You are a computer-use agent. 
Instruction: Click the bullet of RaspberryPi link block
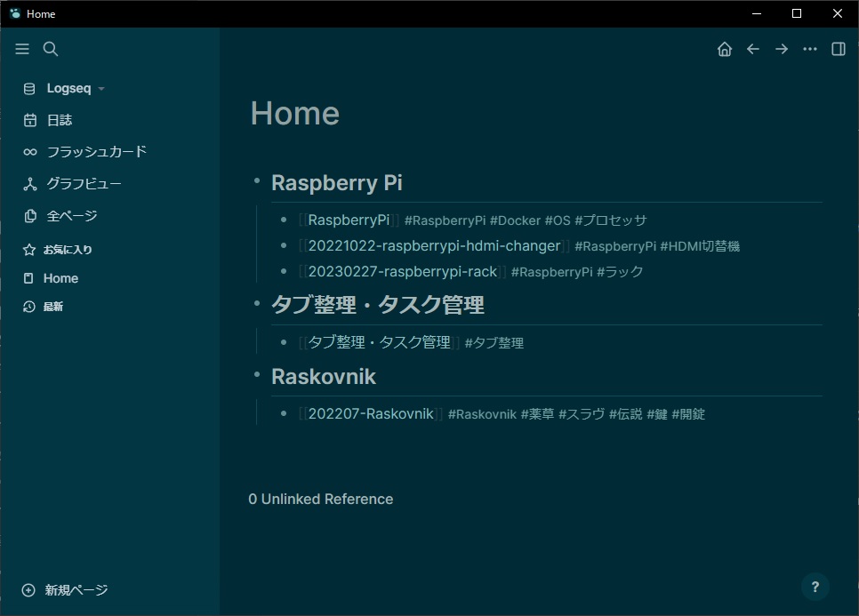284,220
